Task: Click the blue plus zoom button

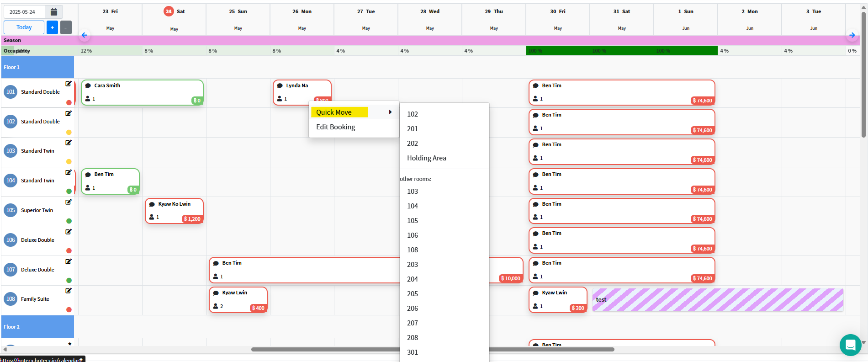Action: click(x=52, y=27)
